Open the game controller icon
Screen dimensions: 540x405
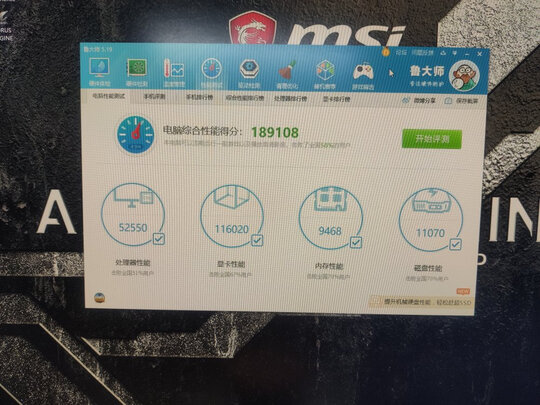tap(363, 72)
